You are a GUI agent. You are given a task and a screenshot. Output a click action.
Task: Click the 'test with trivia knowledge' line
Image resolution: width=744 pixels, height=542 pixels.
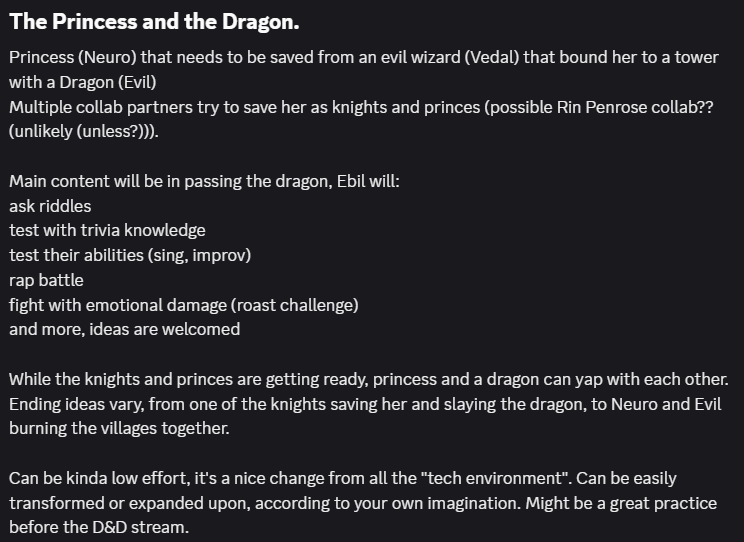(x=107, y=230)
